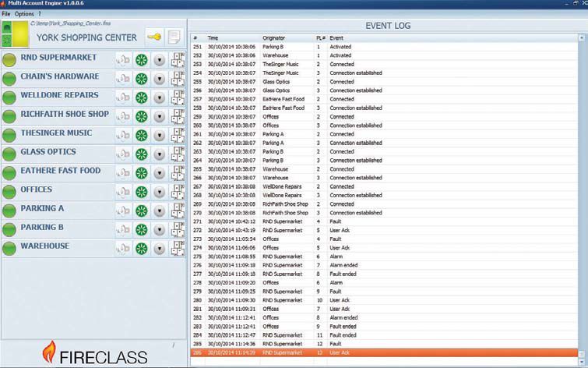Open the document notes icon next to the key

(x=174, y=37)
